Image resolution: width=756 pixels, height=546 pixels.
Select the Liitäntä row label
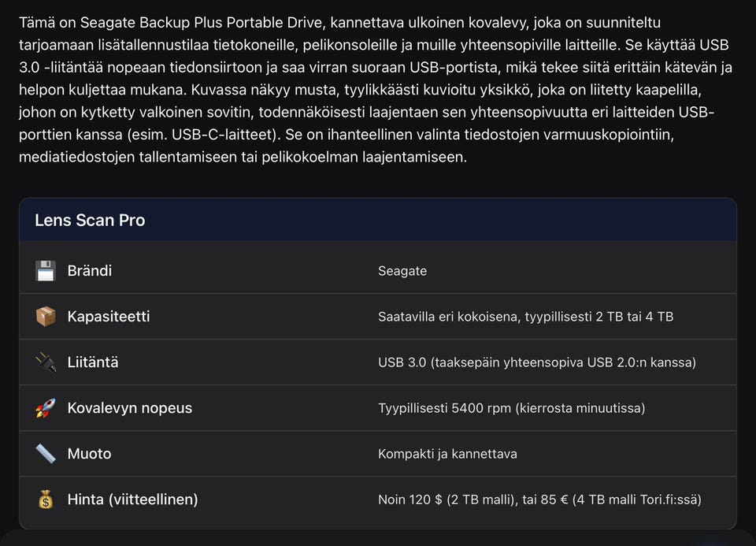[93, 362]
